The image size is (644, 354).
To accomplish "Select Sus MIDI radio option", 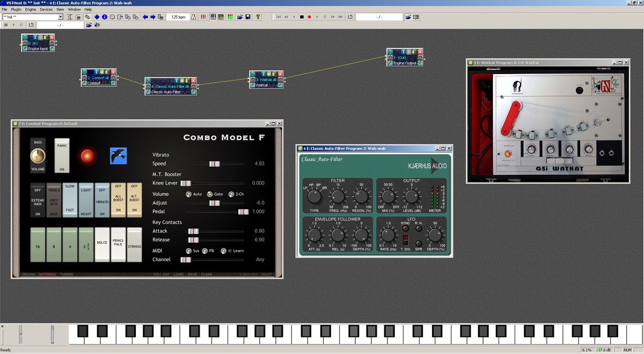I will tap(188, 250).
